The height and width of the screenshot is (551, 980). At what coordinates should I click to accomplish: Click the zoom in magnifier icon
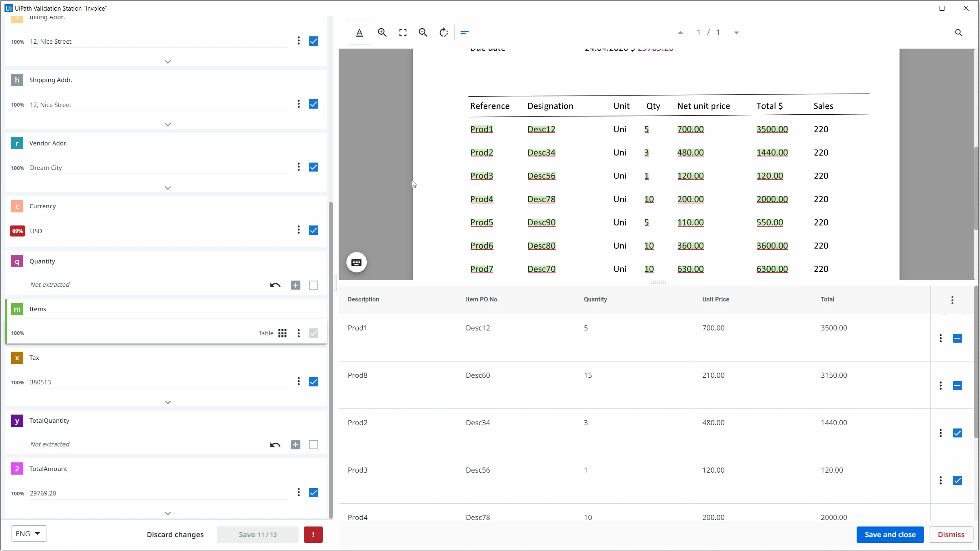tap(382, 33)
